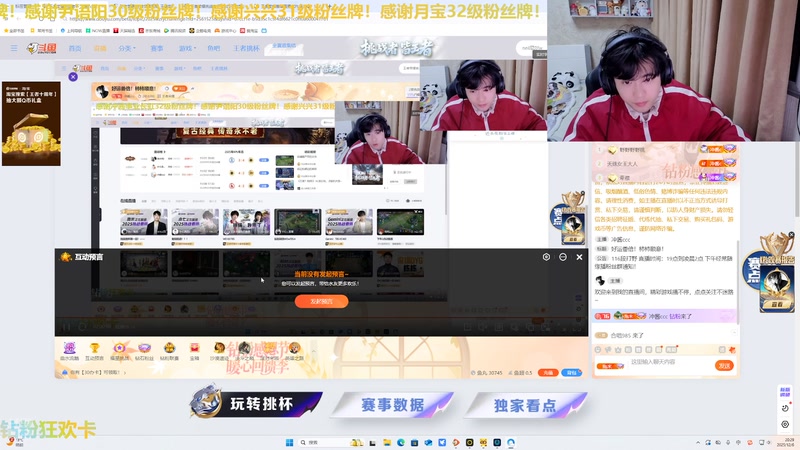Minimize the 互动预言 panel with the minus icon
800x450 pixels.
[563, 257]
